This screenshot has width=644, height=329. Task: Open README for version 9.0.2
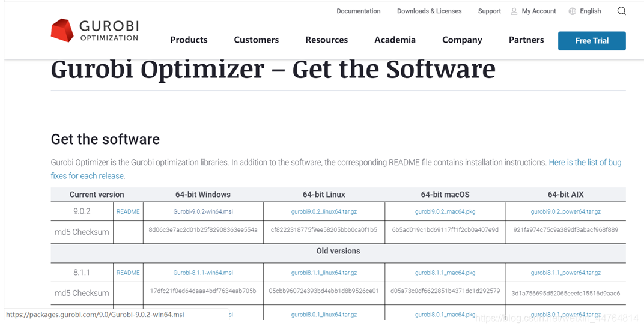point(128,212)
